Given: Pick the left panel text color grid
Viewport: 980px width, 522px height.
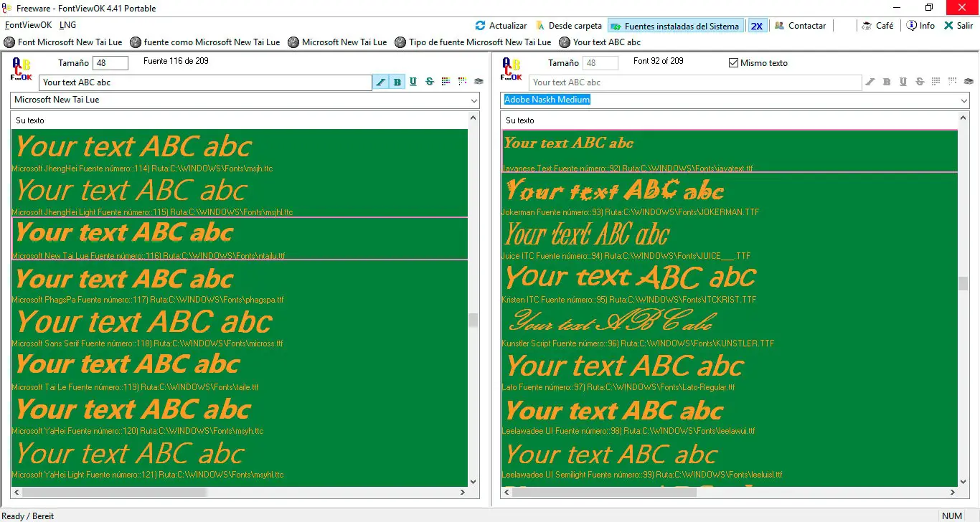Looking at the screenshot, I should (446, 82).
